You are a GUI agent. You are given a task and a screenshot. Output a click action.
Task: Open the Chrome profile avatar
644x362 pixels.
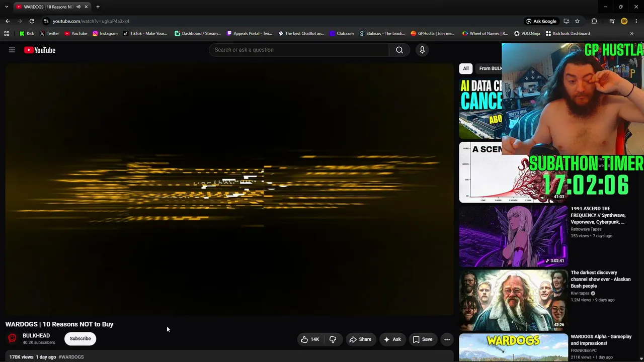624,21
